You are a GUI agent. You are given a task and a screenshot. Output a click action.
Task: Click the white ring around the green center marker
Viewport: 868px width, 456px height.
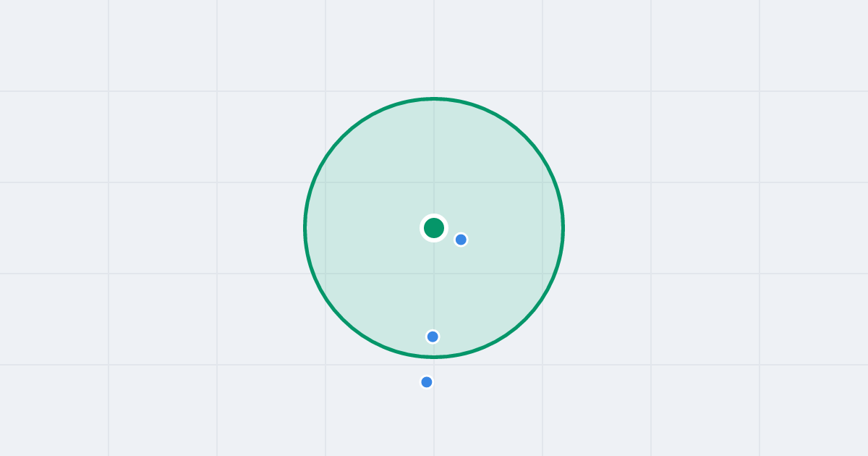[x=434, y=216]
